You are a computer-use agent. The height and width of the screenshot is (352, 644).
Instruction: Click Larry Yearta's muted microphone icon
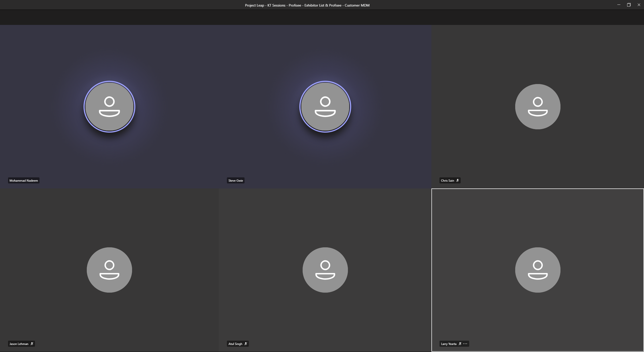[x=460, y=344]
